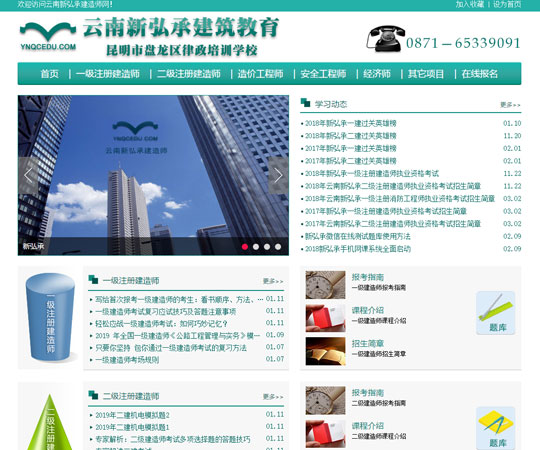Click the telephone icon beside the phone number
The height and width of the screenshot is (450, 540).
(385, 39)
